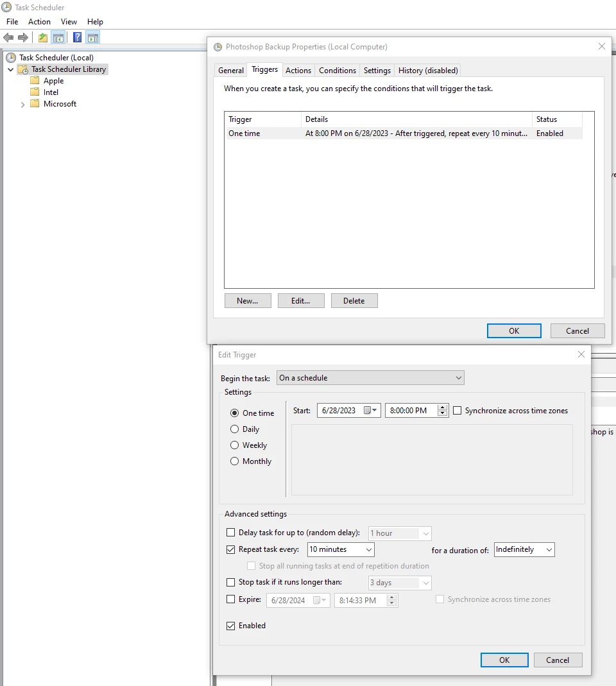Select the One time trigger row
616x686 pixels.
[405, 133]
